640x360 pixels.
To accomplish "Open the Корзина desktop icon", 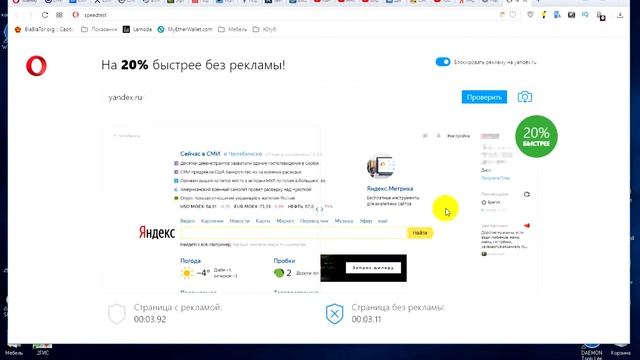I will pyautogui.click(x=620, y=350).
